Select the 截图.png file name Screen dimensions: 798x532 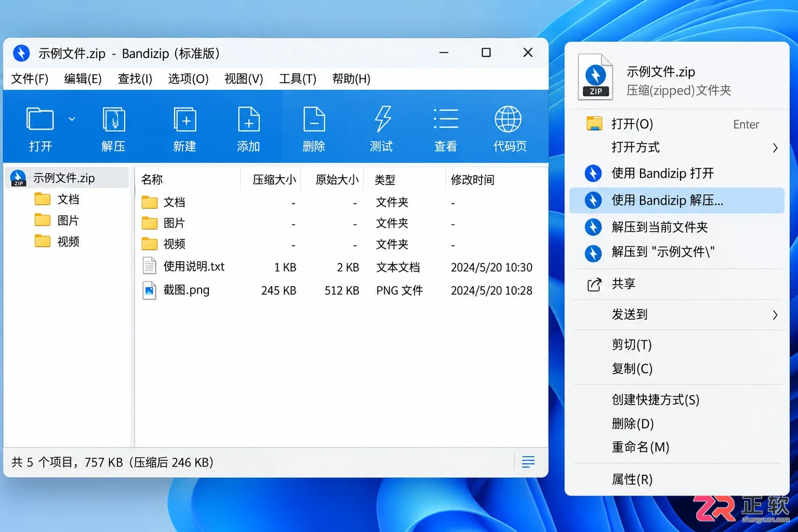coord(187,290)
